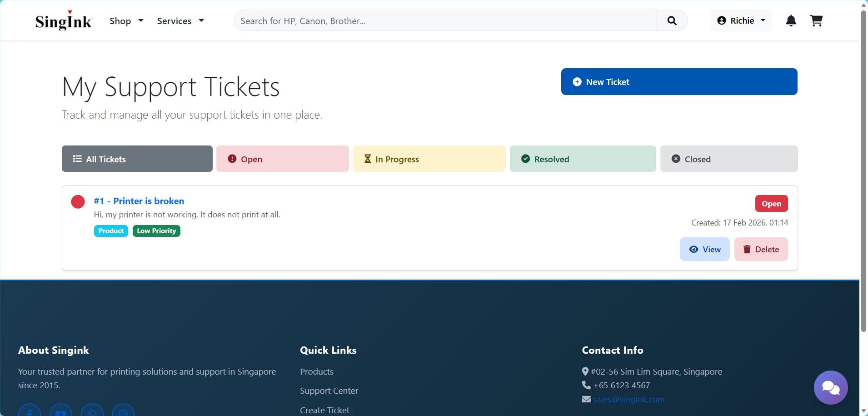The width and height of the screenshot is (868, 416).
Task: Show In Progress tickets
Action: pos(429,159)
